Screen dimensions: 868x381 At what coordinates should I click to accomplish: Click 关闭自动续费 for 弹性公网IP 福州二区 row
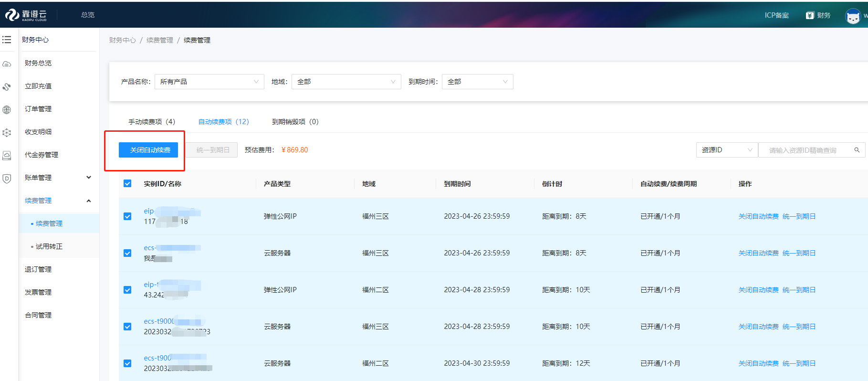pyautogui.click(x=759, y=290)
